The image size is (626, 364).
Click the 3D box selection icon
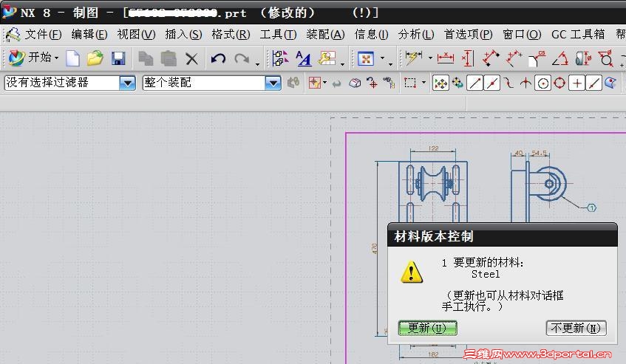(x=355, y=83)
